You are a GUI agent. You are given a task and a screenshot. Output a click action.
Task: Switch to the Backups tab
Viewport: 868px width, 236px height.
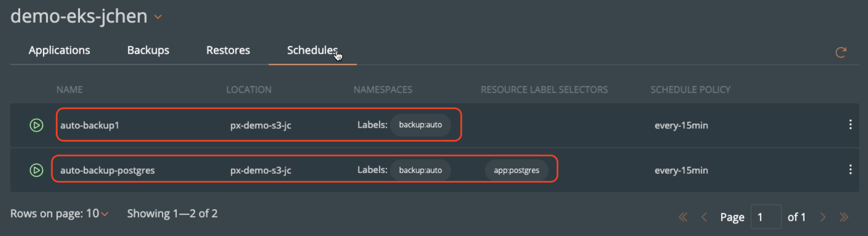point(148,50)
